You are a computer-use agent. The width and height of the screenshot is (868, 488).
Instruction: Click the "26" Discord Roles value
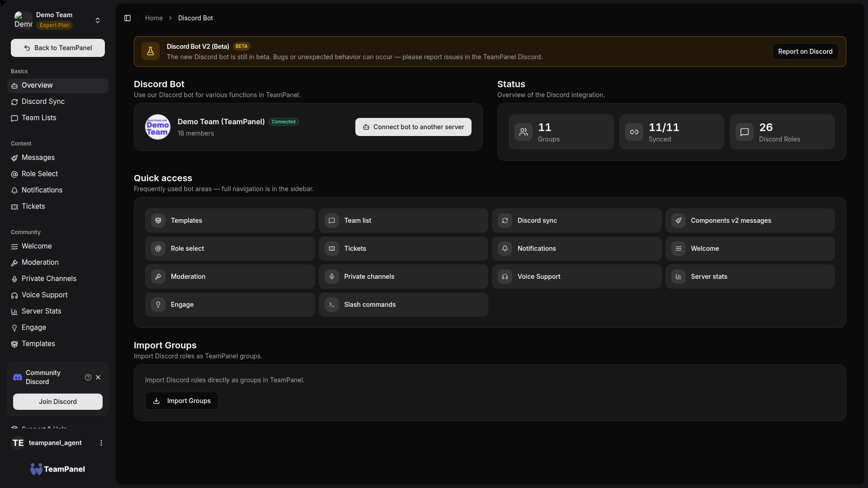point(766,127)
